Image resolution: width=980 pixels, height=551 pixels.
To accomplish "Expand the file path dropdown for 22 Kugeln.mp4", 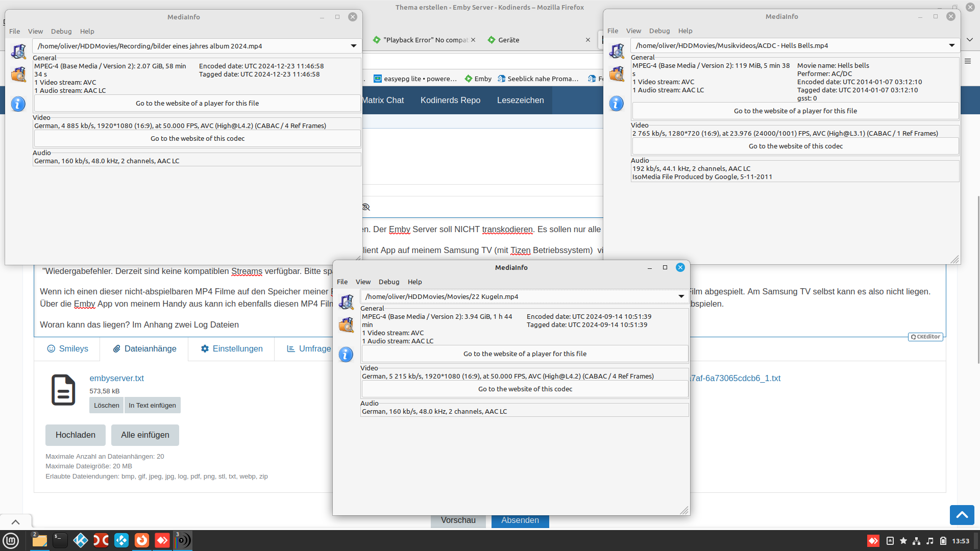I will (x=681, y=296).
